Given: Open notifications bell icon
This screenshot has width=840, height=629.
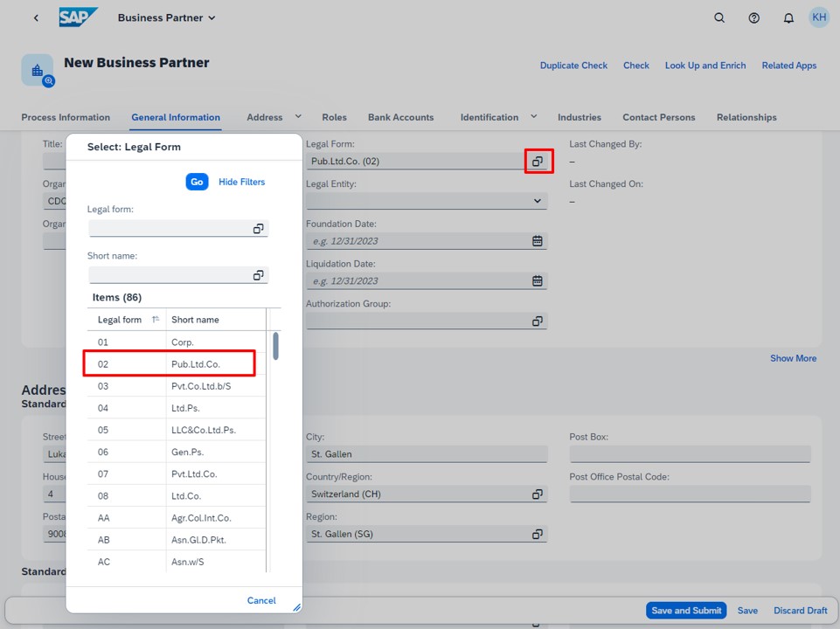Looking at the screenshot, I should point(788,17).
